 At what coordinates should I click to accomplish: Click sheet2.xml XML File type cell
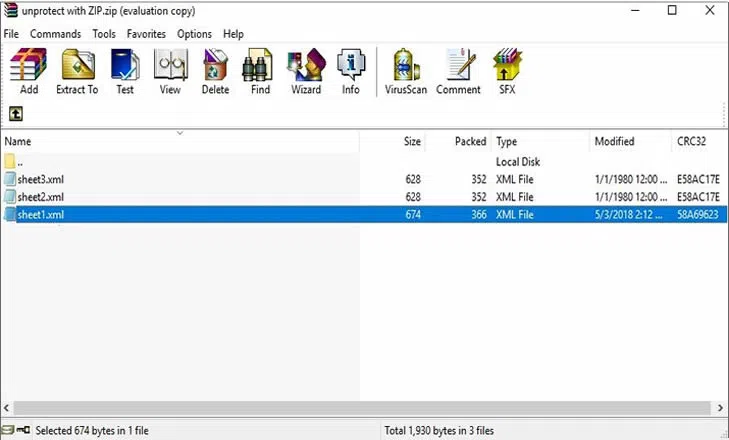[515, 197]
